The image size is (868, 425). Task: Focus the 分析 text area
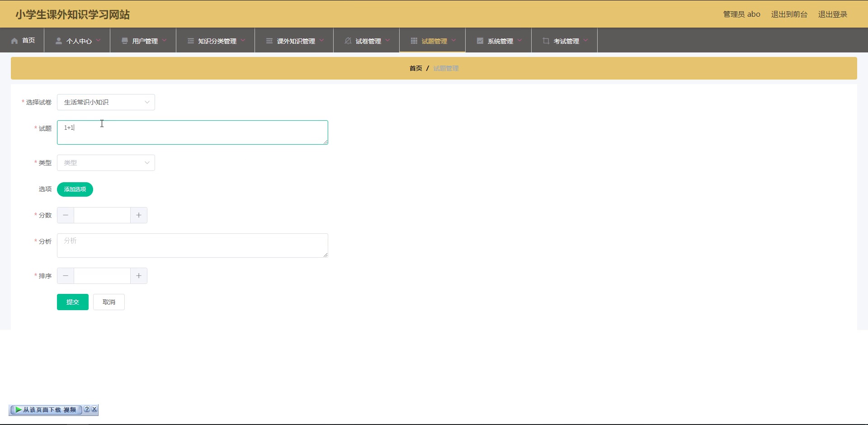193,246
